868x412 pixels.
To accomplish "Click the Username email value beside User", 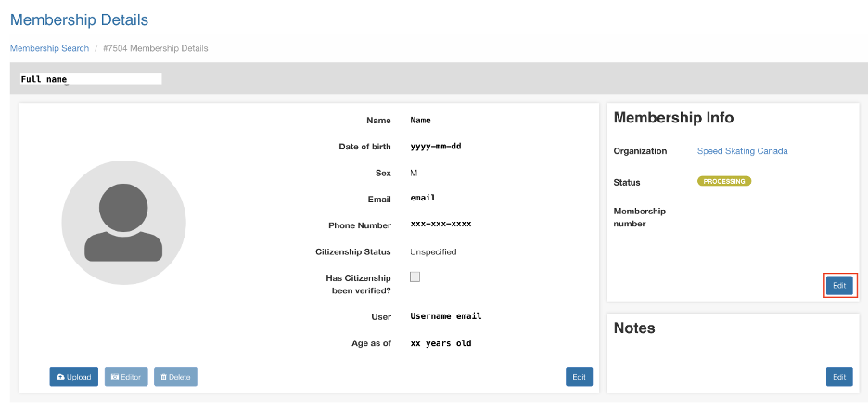I will [445, 316].
